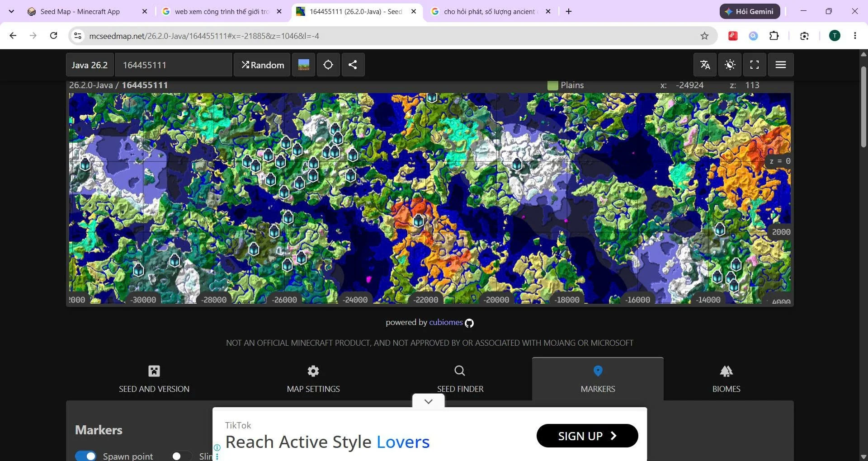Close the 'web xem công trình' tab

point(279,12)
